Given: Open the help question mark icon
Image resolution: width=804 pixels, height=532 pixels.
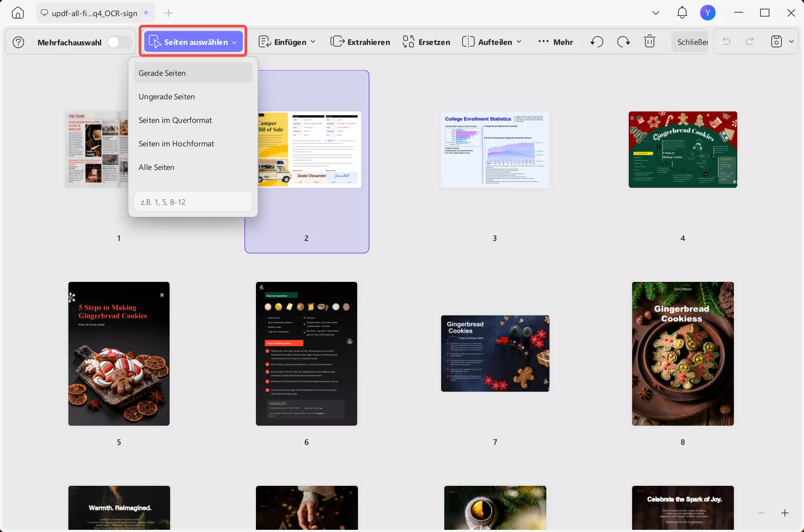Looking at the screenshot, I should point(18,42).
